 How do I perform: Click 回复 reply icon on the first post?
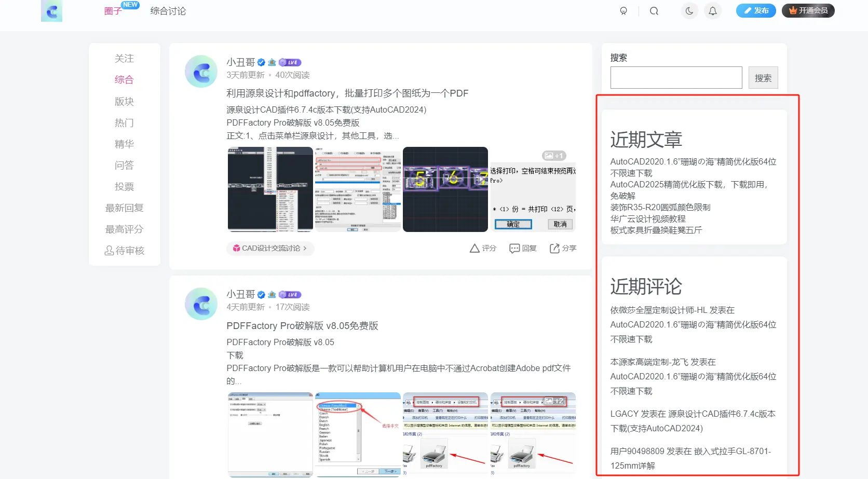point(523,248)
